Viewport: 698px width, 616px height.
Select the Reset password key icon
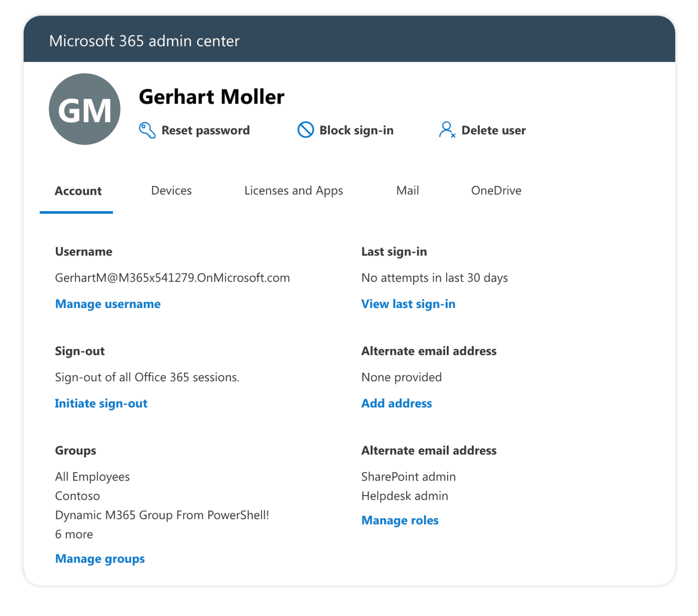[146, 130]
